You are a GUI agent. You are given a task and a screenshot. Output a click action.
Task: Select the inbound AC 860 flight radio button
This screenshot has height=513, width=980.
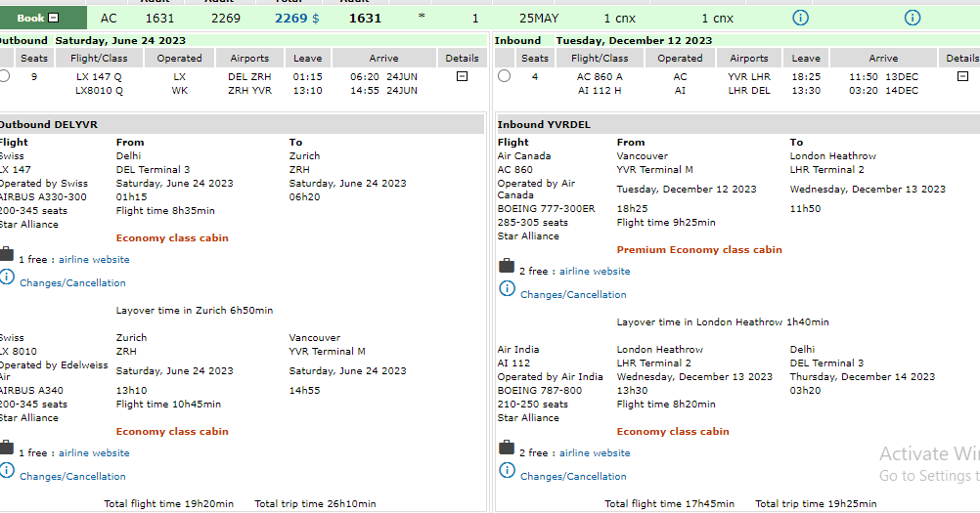coord(504,76)
